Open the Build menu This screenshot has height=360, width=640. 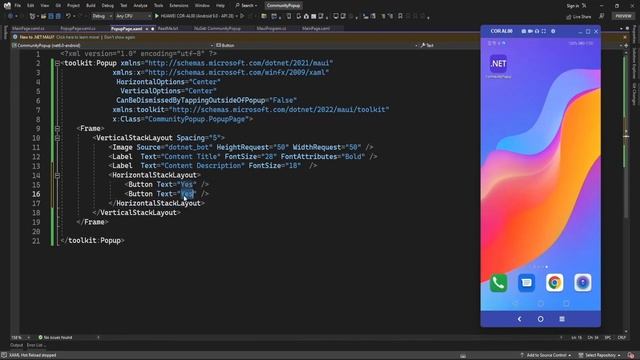pos(91,6)
